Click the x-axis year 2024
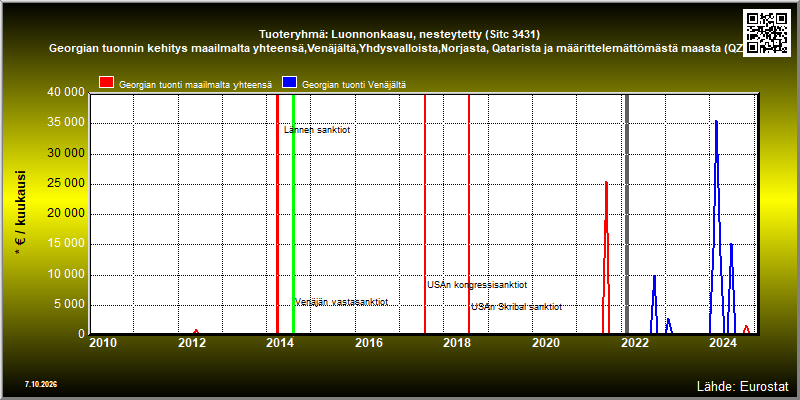The height and width of the screenshot is (400, 800). [723, 343]
